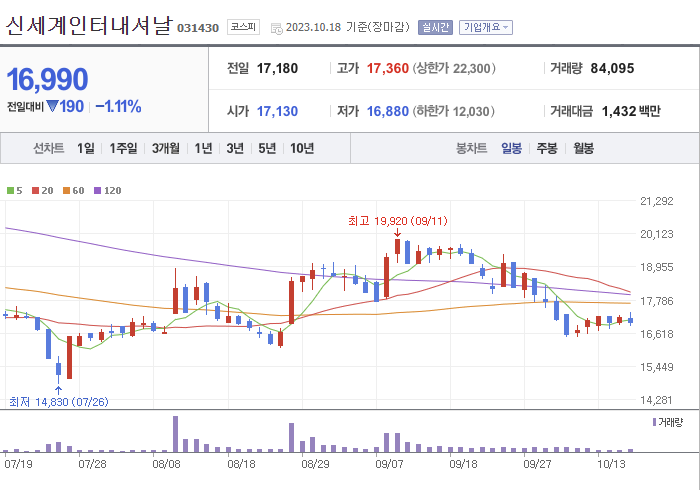Show the 10년 line chart
This screenshot has height=490, width=700.
(x=302, y=148)
